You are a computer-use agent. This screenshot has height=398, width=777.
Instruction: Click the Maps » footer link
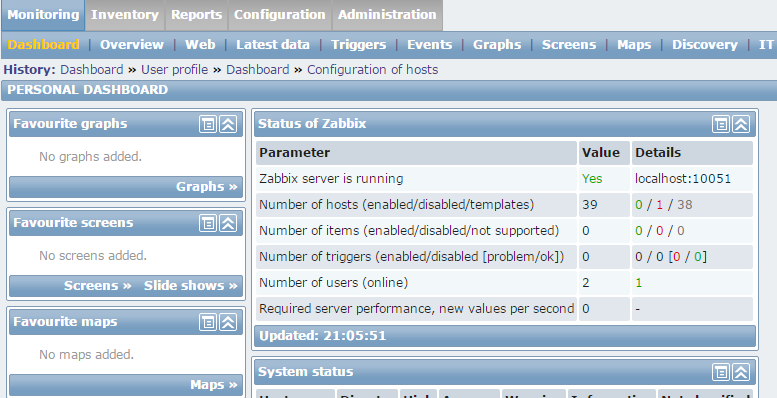click(214, 385)
